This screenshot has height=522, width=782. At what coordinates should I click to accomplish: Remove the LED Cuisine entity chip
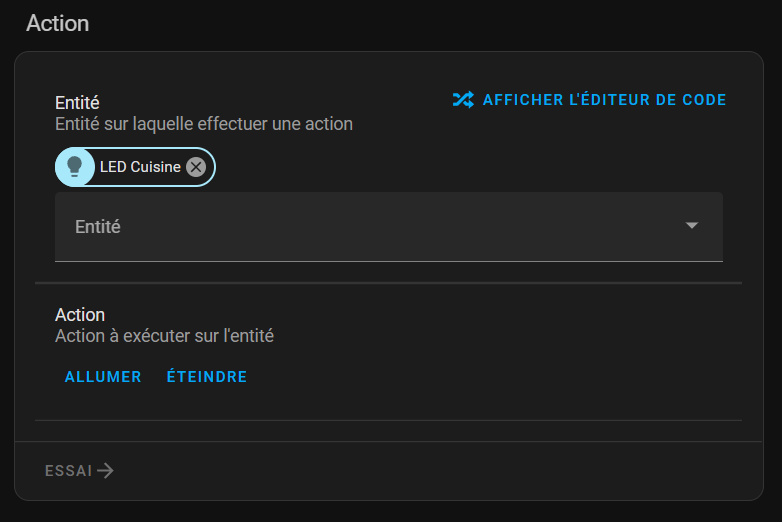(x=196, y=167)
